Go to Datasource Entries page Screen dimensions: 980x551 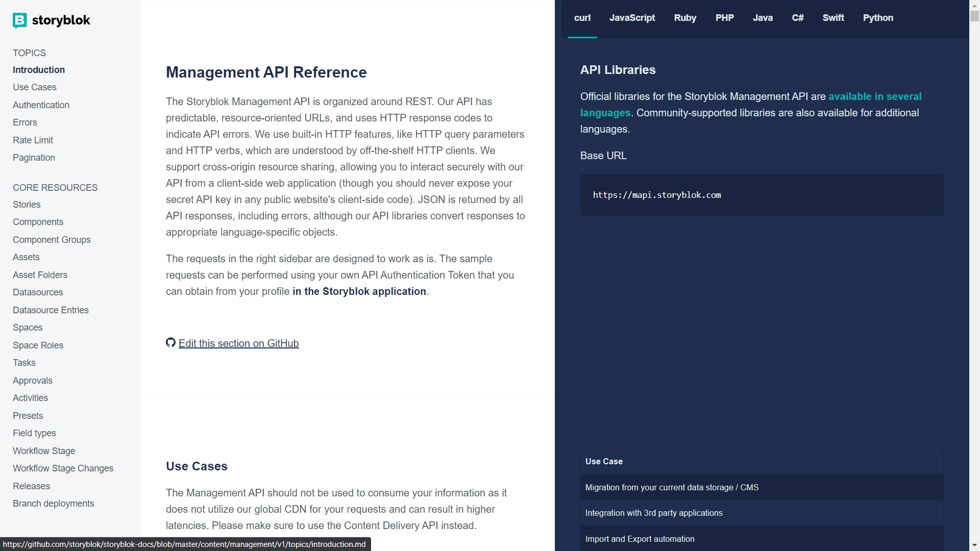point(51,310)
